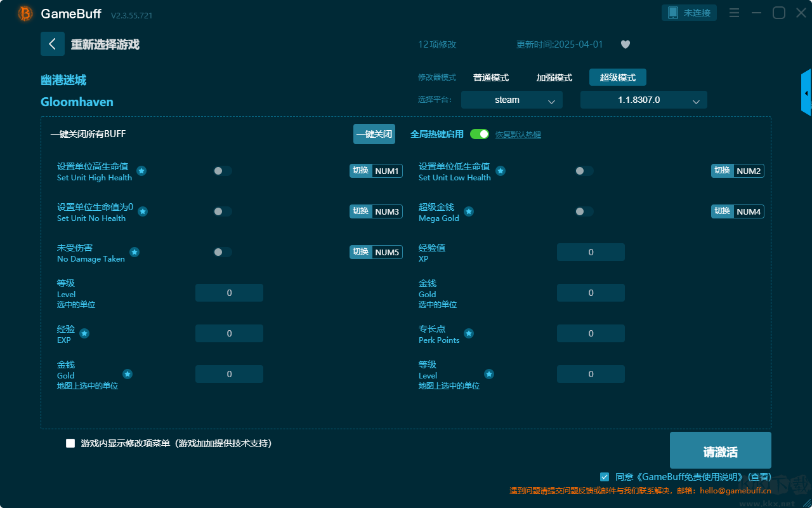Image resolution: width=812 pixels, height=508 pixels.
Task: Click the GameBuff logo icon
Action: (25, 13)
